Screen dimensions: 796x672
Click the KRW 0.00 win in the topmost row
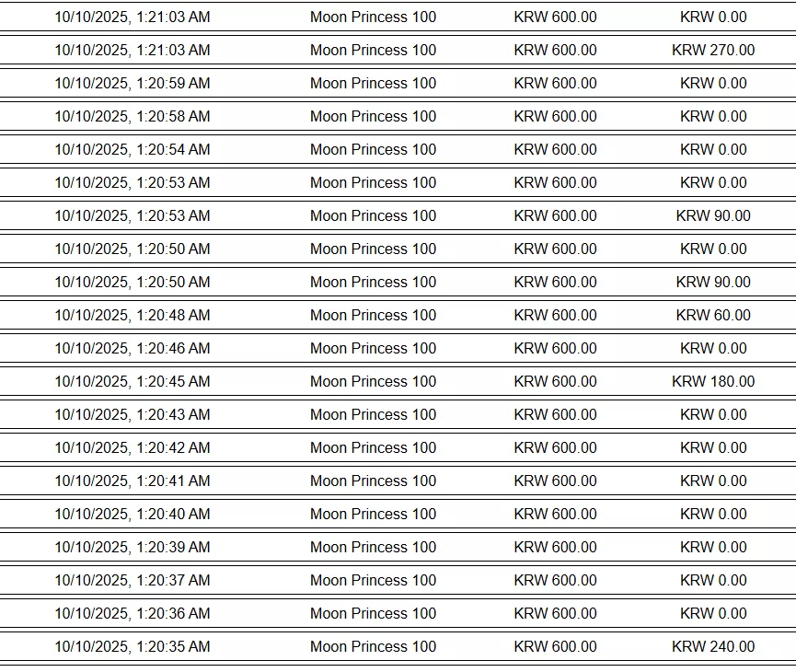point(713,17)
